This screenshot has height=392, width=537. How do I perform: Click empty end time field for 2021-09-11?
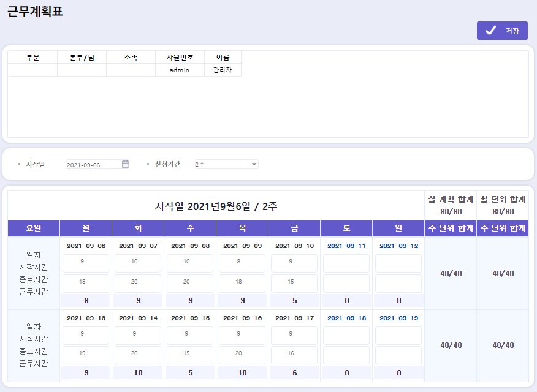pos(346,284)
